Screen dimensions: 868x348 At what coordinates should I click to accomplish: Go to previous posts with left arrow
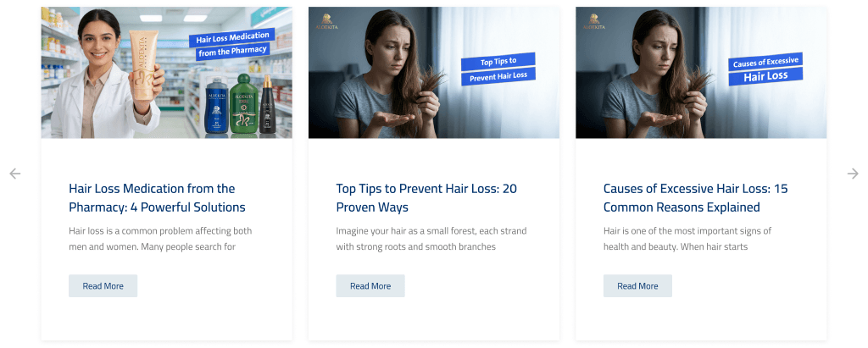pyautogui.click(x=15, y=174)
